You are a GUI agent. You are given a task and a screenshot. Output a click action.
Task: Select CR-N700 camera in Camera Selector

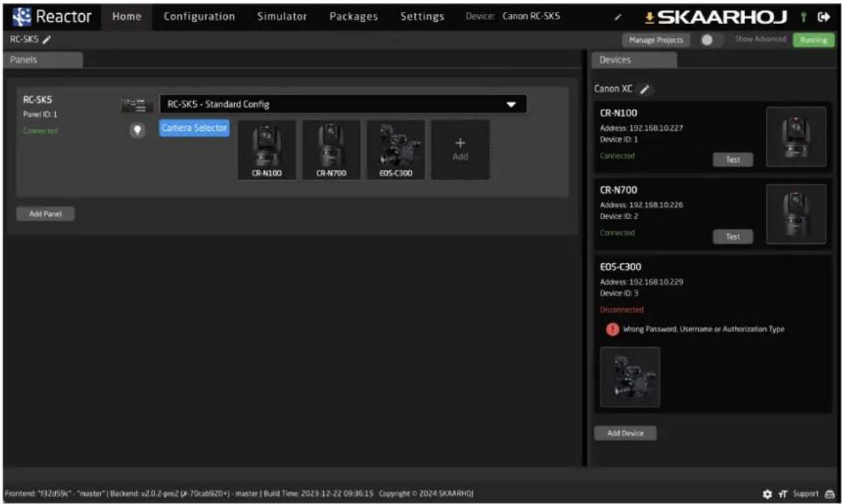331,150
